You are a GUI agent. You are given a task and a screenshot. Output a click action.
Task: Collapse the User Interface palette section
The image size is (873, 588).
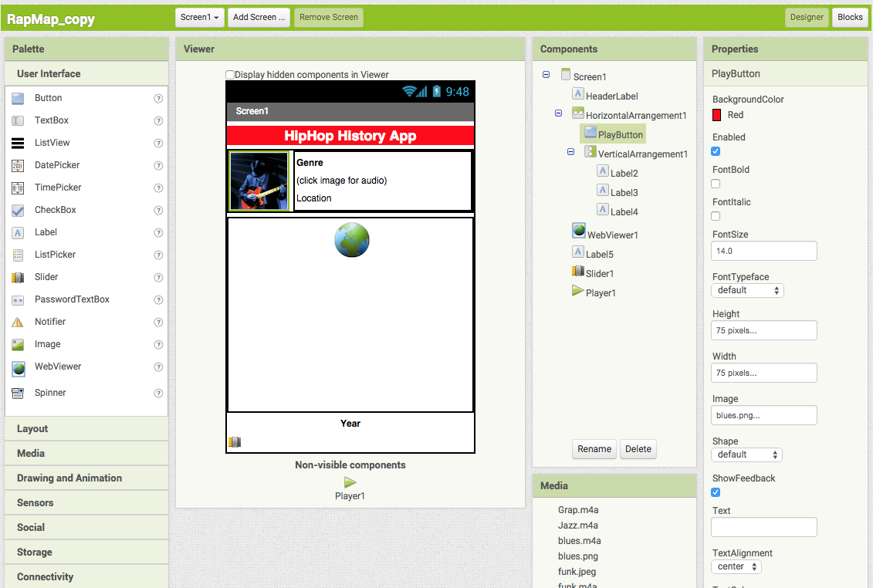click(x=86, y=73)
